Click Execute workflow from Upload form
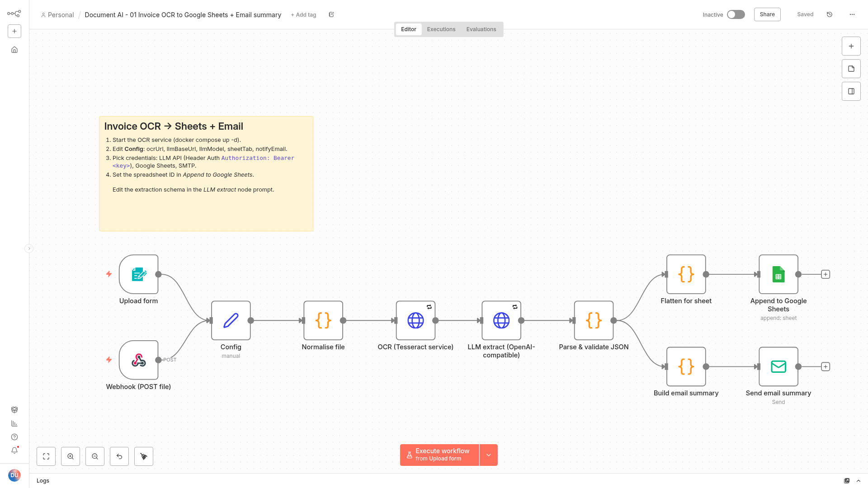Image resolution: width=868 pixels, height=488 pixels. pyautogui.click(x=439, y=455)
